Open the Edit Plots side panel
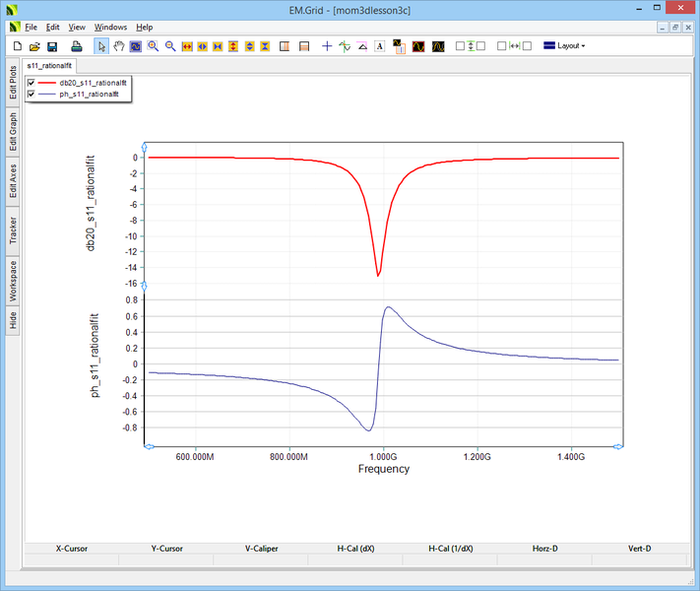Screen dimensions: 700x591 pos(13,83)
